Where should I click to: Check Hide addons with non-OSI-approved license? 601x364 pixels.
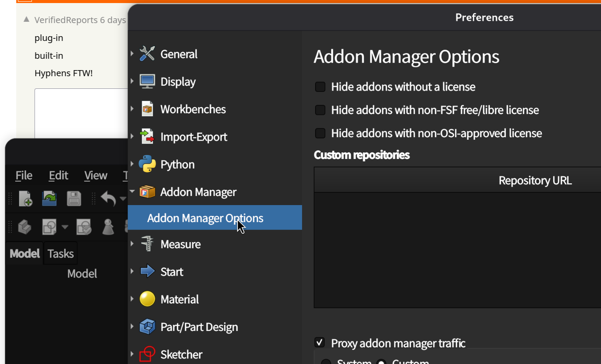[320, 133]
